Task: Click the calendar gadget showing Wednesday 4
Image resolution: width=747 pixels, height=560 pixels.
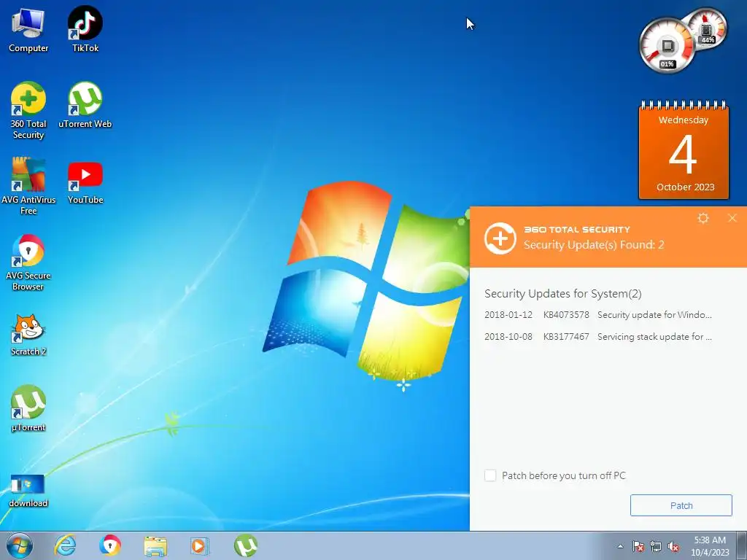Action: 684,150
